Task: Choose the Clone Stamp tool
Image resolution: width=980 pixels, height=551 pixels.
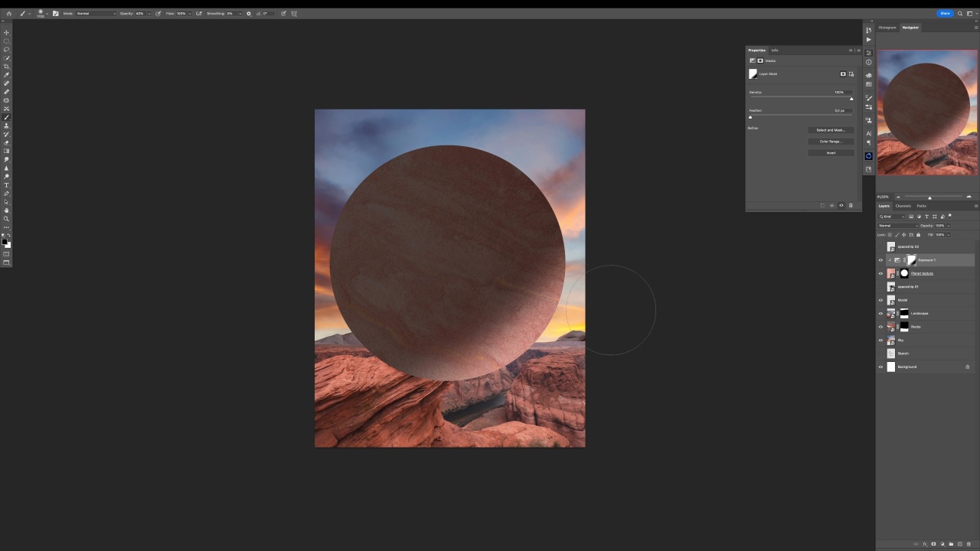Action: coord(7,126)
